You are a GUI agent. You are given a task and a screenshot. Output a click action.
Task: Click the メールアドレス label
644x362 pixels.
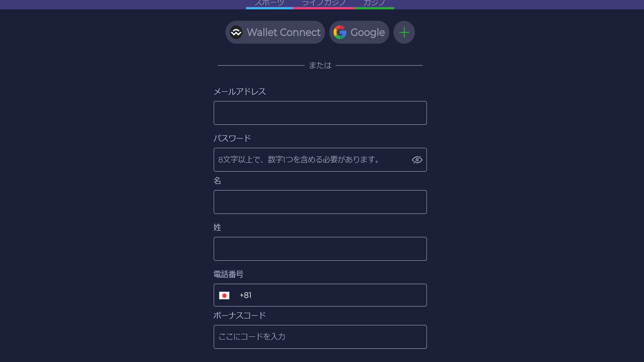(240, 92)
